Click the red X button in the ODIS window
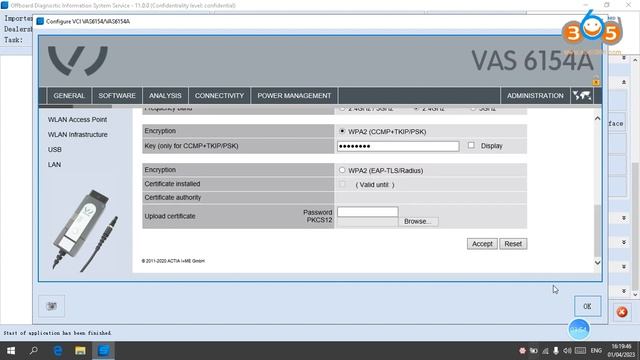 click(x=622, y=312)
